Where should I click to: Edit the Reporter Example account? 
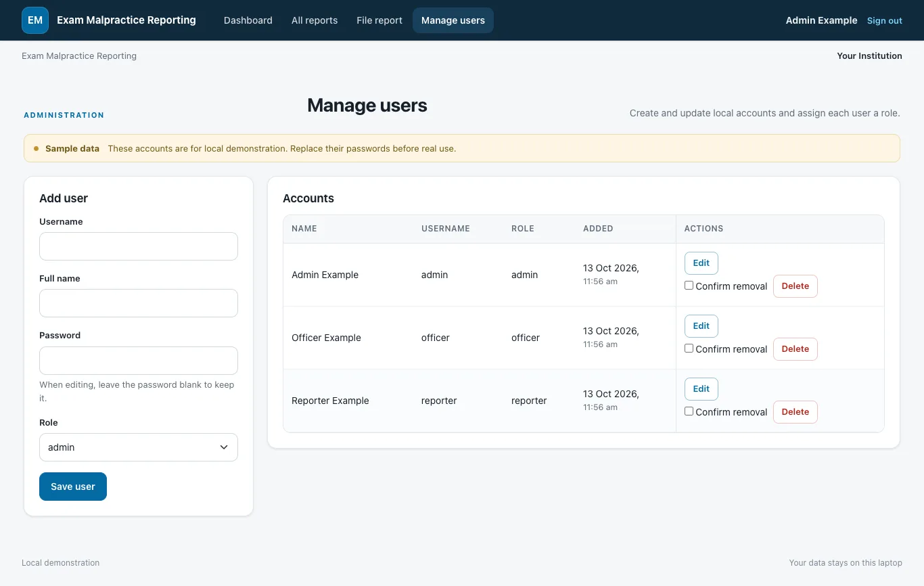(x=701, y=389)
